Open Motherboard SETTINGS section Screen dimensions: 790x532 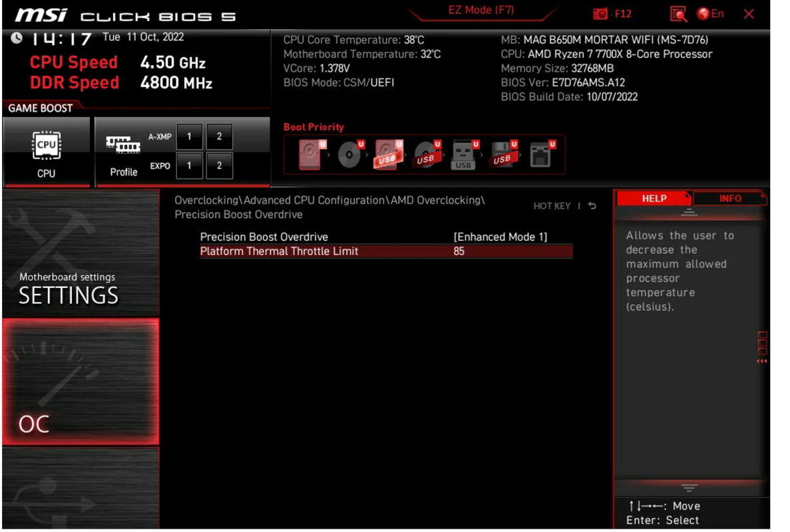(x=81, y=253)
